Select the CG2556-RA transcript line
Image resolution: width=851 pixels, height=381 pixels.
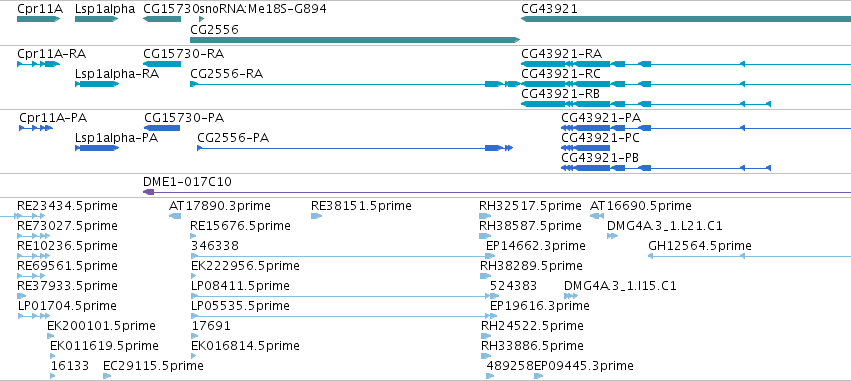pos(355,84)
